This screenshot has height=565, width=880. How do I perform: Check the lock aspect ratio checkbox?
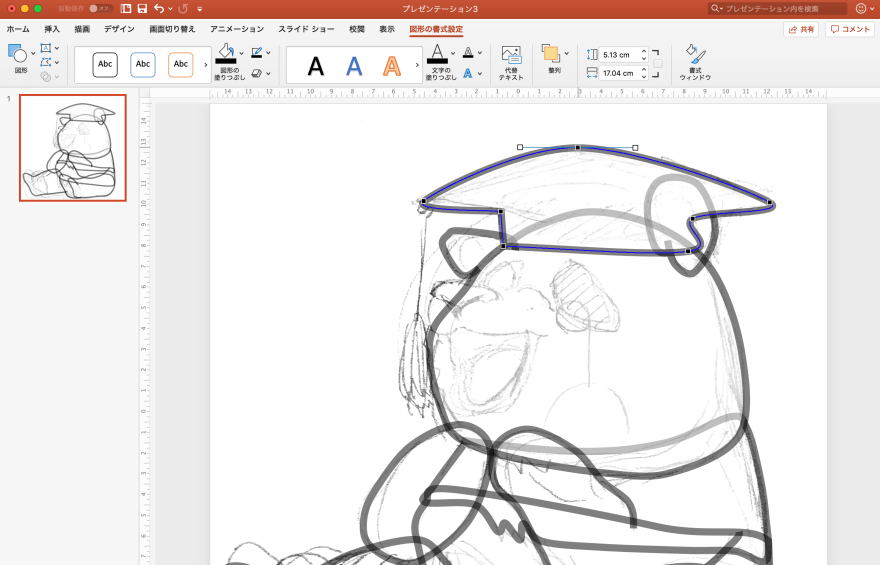657,63
